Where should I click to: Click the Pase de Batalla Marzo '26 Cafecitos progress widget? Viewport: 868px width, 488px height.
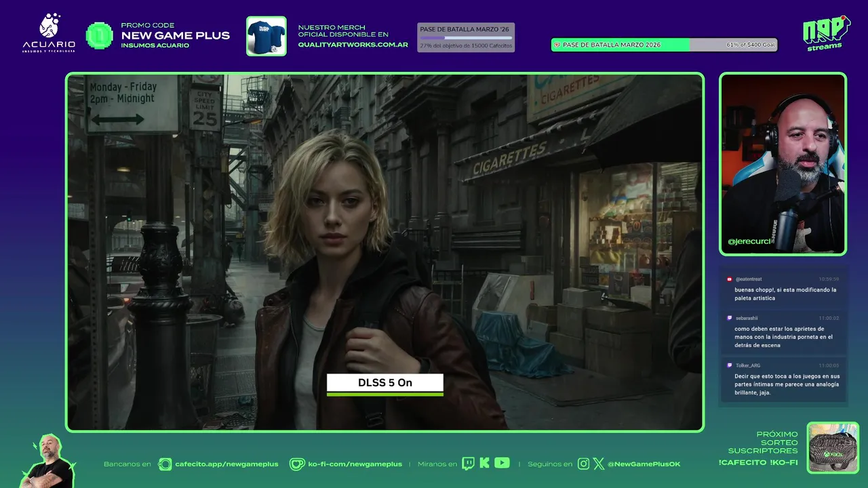point(466,37)
